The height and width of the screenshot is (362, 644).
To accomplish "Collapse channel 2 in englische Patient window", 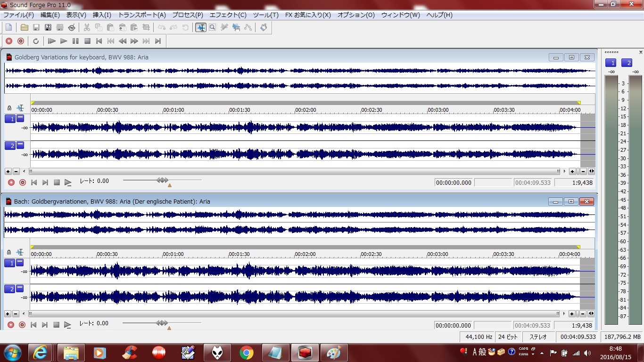I will click(x=20, y=288).
